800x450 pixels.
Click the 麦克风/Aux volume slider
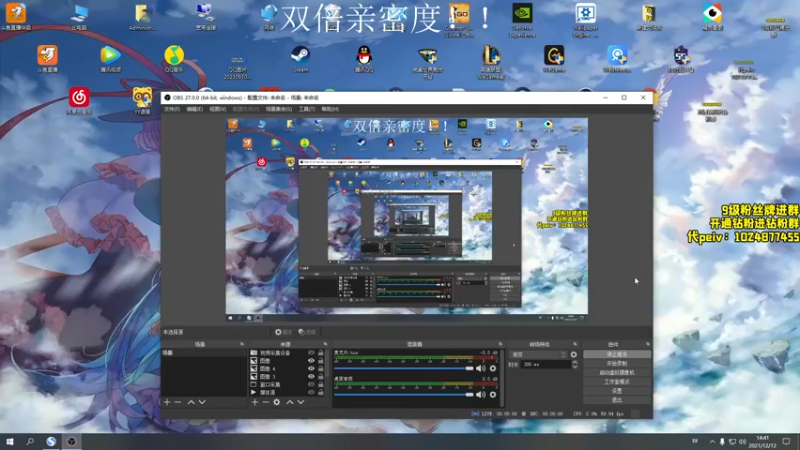click(404, 368)
